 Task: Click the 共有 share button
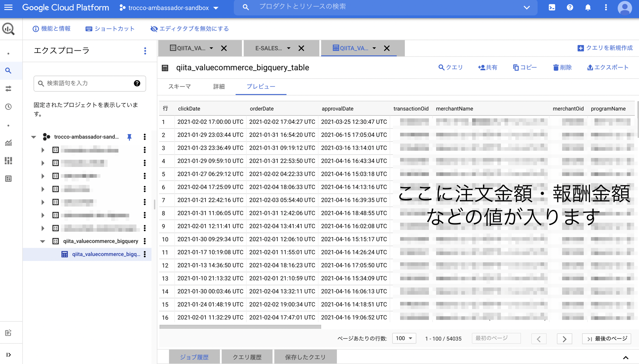tap(488, 68)
